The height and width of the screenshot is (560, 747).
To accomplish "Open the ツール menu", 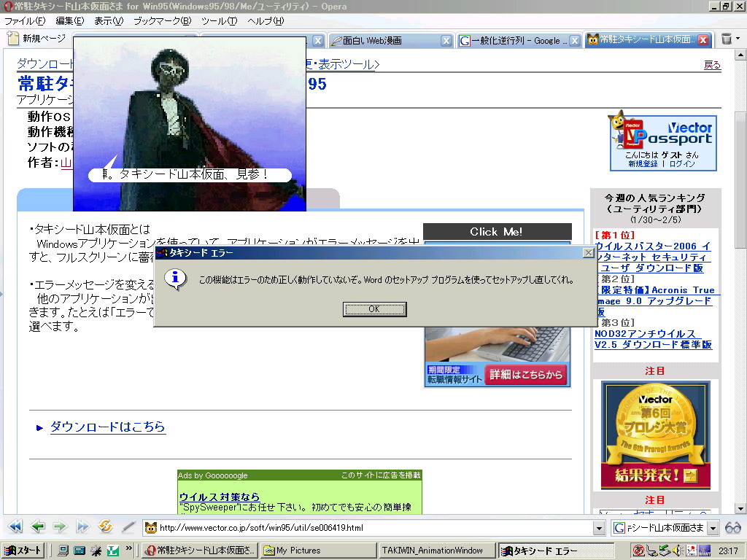I will click(x=219, y=21).
